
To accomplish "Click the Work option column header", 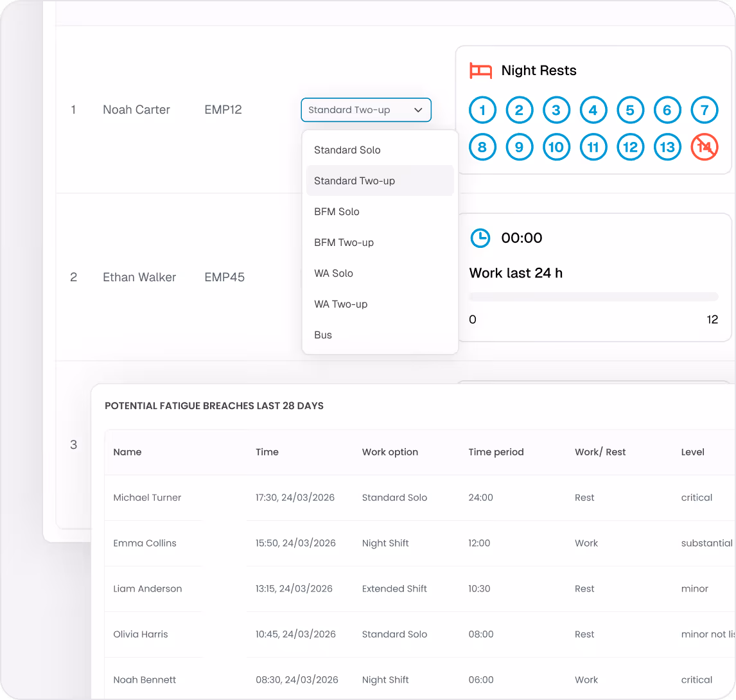I will (390, 452).
